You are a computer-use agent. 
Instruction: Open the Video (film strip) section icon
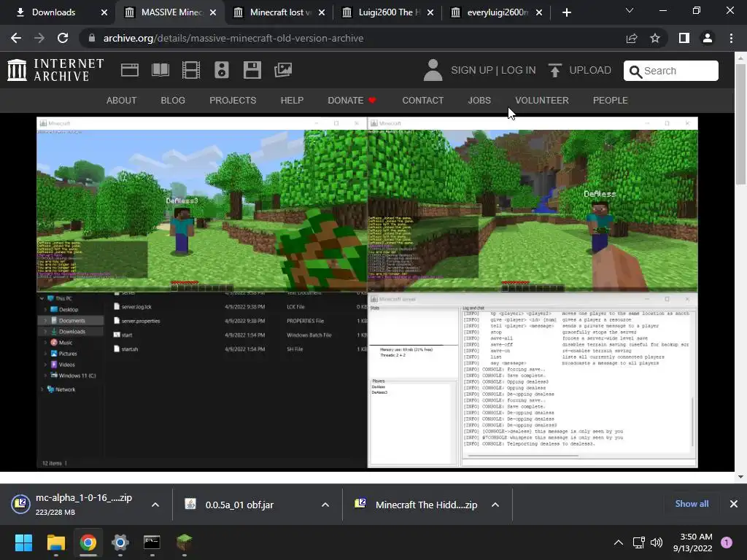[x=191, y=70]
